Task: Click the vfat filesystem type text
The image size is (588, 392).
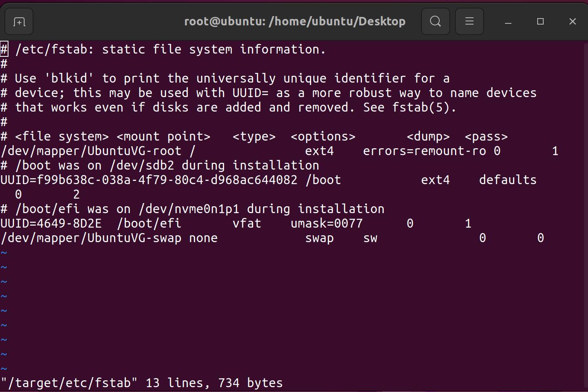Action: click(x=247, y=223)
